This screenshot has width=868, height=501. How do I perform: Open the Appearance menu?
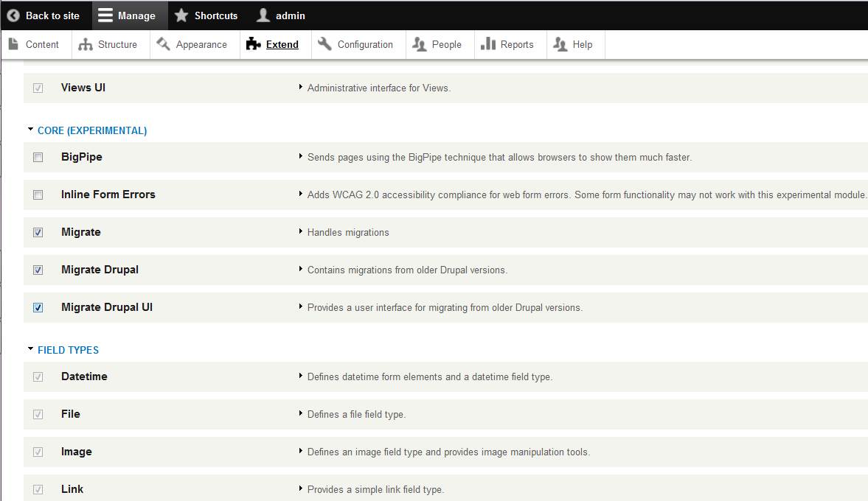[x=195, y=44]
